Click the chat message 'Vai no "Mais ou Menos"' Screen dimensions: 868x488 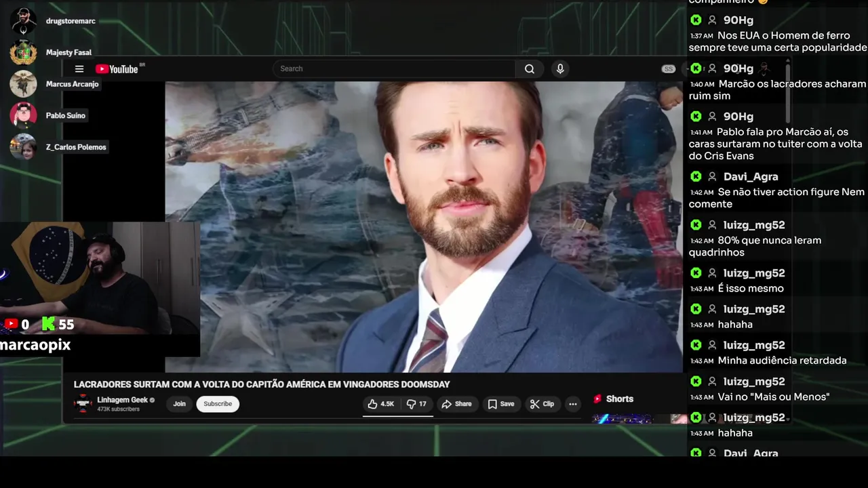click(774, 396)
